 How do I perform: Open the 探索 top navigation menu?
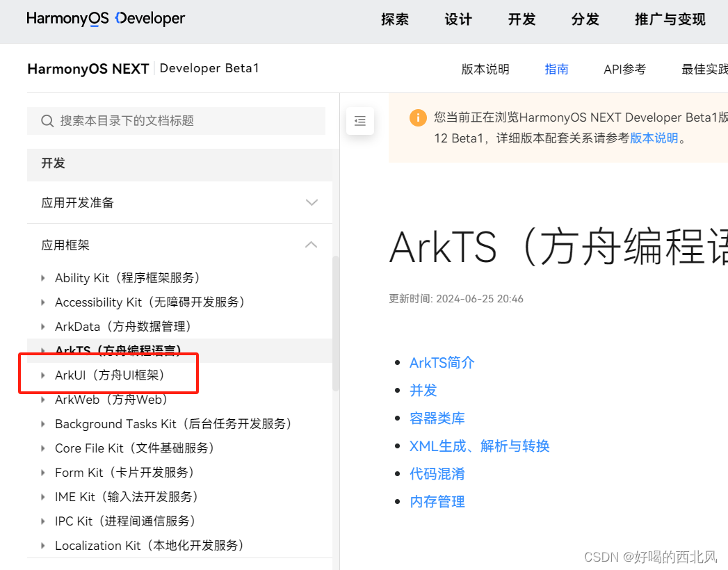tap(395, 19)
